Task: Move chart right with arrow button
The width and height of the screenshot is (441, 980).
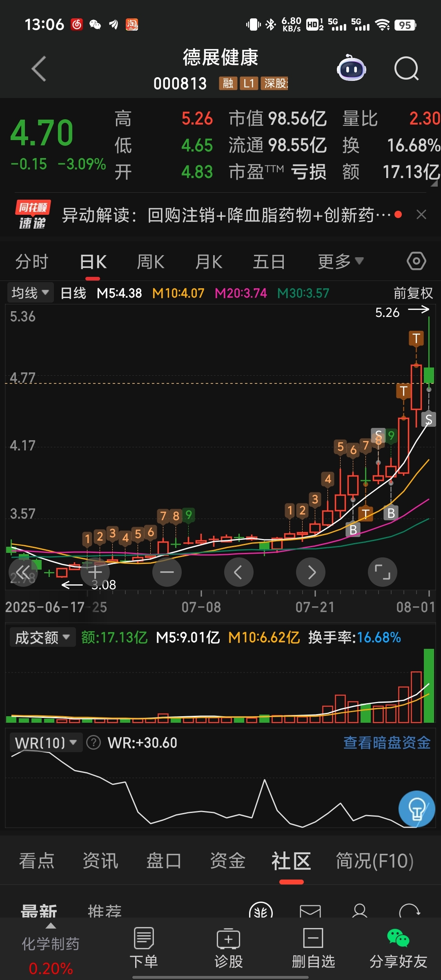Action: pos(311,572)
